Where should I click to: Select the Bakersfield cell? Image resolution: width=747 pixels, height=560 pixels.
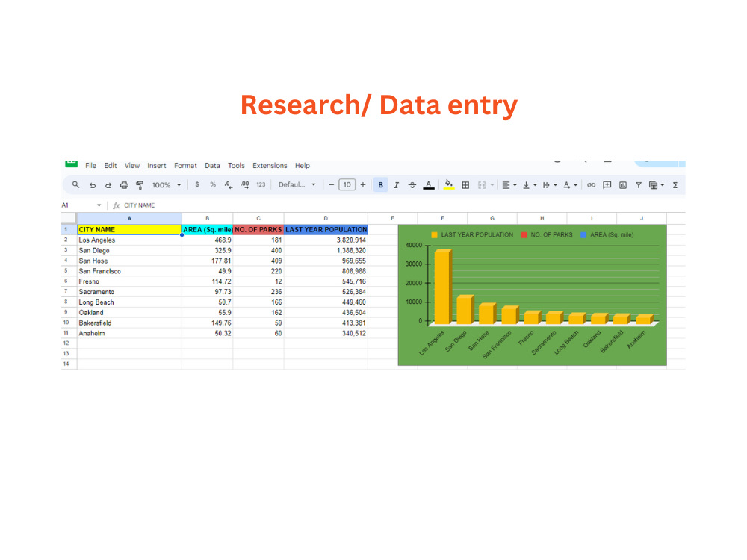[x=129, y=323]
